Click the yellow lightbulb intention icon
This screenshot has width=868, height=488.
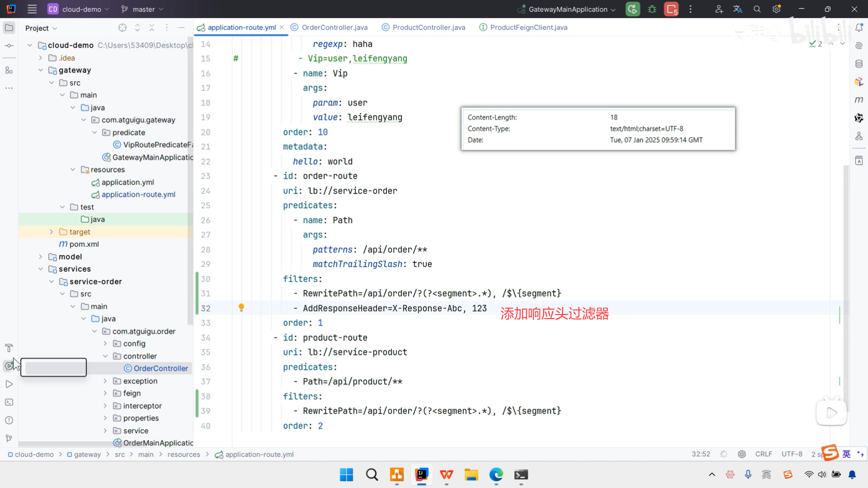(241, 308)
